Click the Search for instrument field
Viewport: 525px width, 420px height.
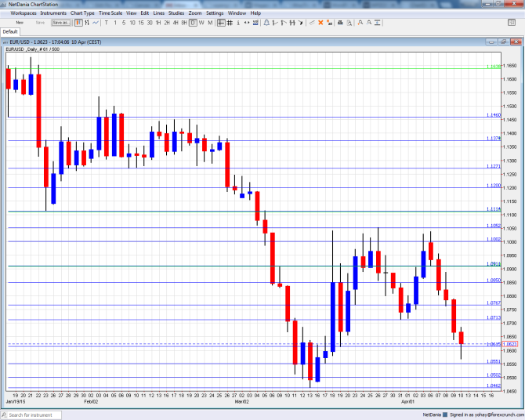click(31, 415)
